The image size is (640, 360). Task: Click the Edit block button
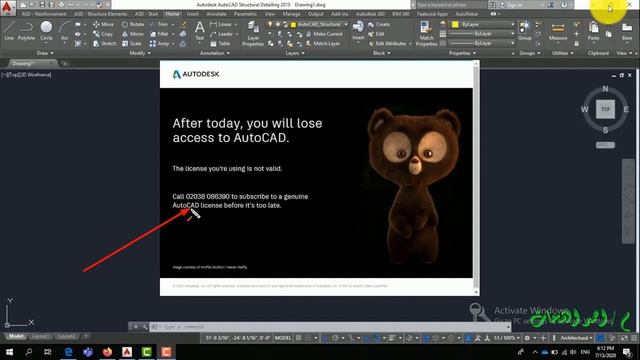click(376, 34)
